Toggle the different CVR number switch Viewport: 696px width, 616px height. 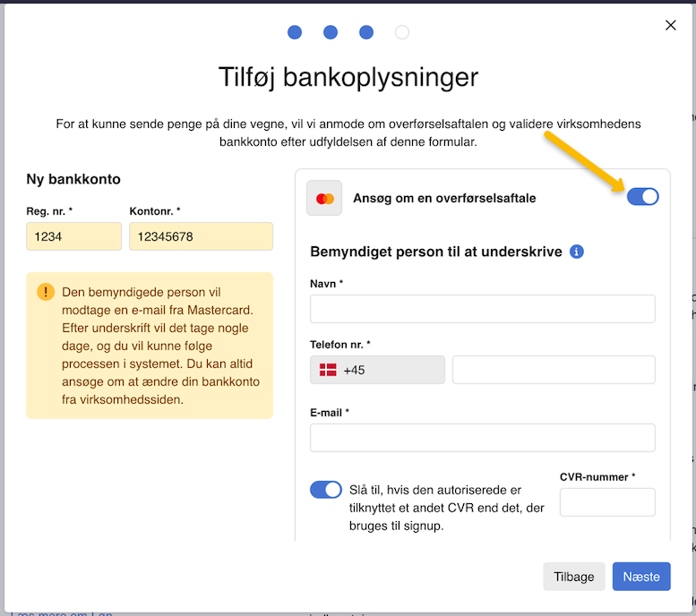[x=326, y=490]
